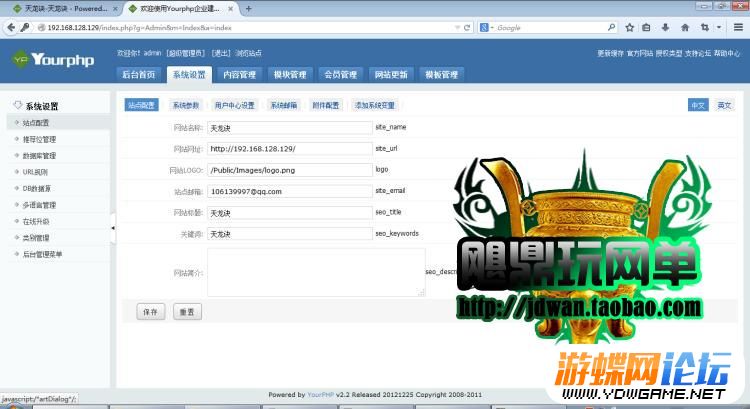Screen dimensions: 750x409
Task: Close the 欢迎使用Yourphp browser tab
Action: pyautogui.click(x=230, y=9)
